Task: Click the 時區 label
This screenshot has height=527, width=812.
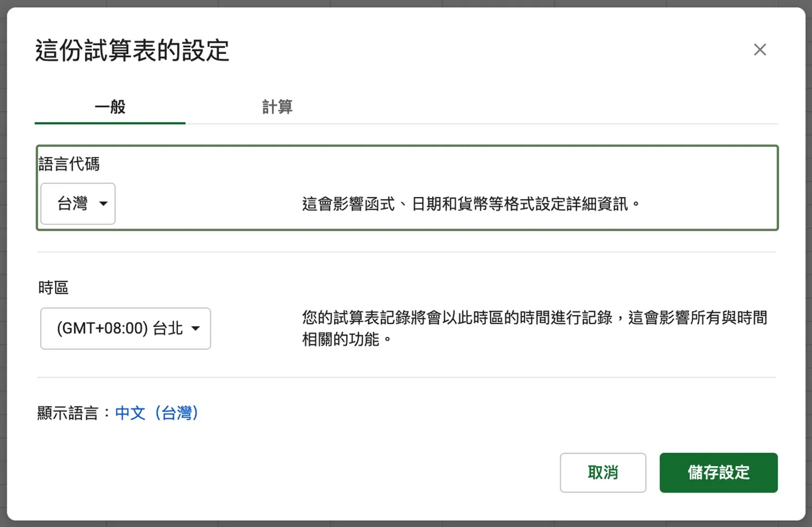Action: 53,287
